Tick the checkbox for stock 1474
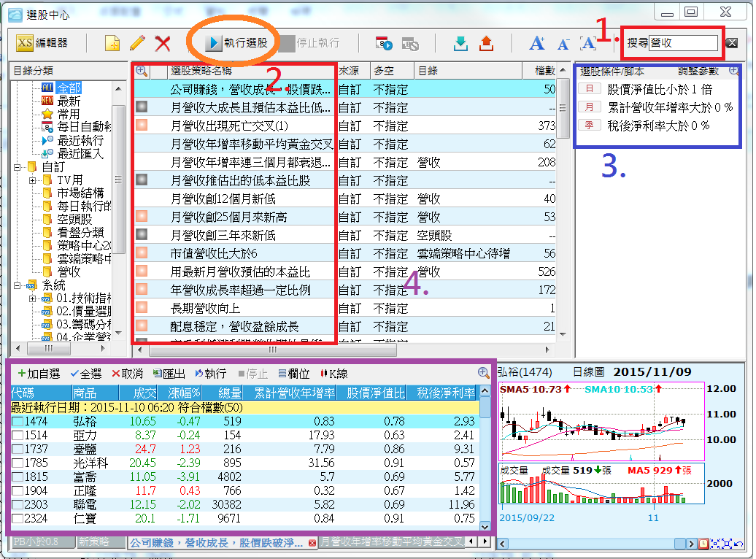Viewport: 756px width, 559px height. tap(18, 422)
